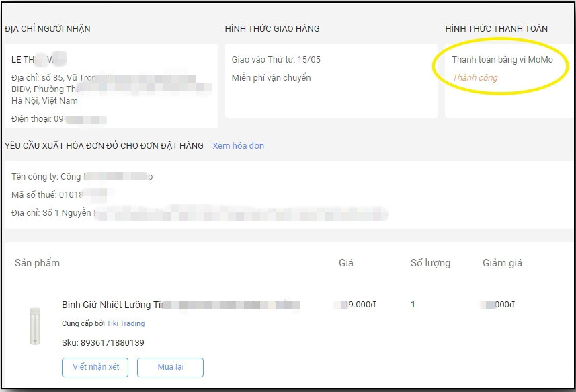The height and width of the screenshot is (392, 576).
Task: Click the Viết nhận xét button
Action: [95, 367]
